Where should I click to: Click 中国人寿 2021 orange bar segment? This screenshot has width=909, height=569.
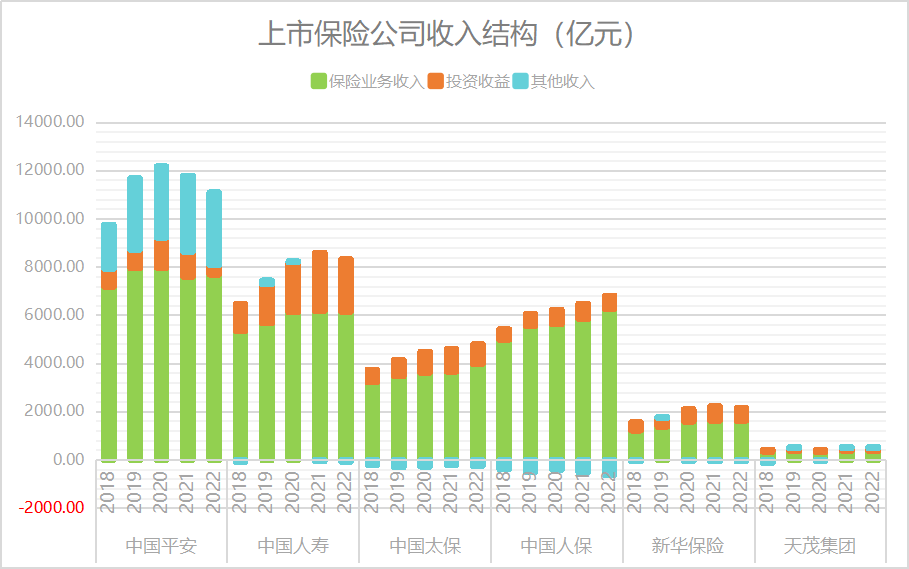(320, 282)
